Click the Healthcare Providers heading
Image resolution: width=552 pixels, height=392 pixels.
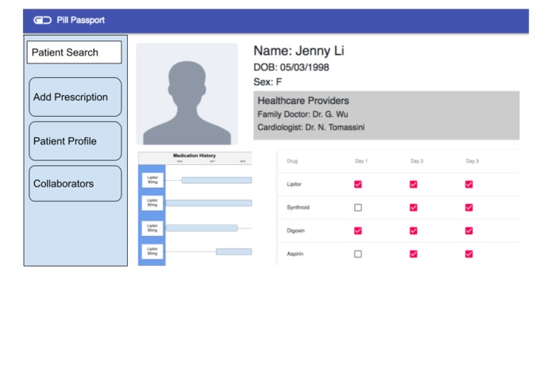coord(303,101)
